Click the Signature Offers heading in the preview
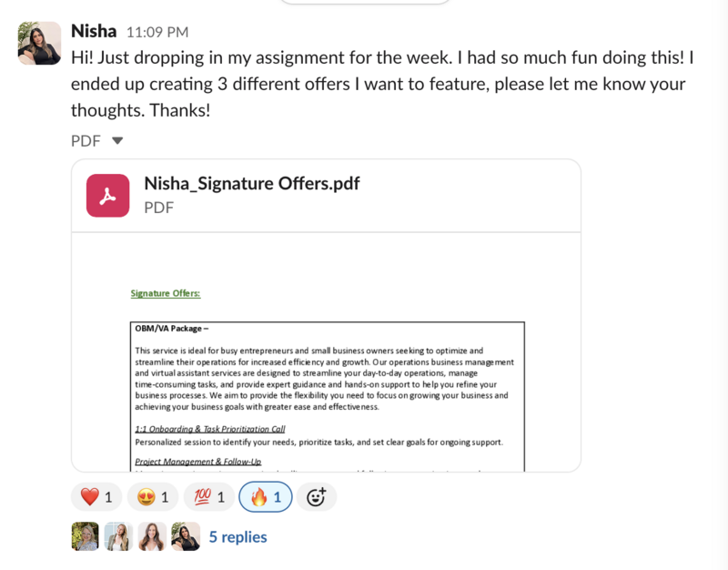This screenshot has width=728, height=570. click(166, 293)
